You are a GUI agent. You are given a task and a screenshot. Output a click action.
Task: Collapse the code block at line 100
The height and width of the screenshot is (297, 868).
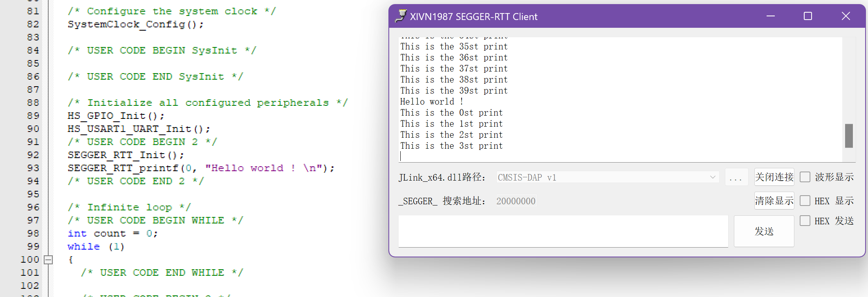[x=48, y=259]
